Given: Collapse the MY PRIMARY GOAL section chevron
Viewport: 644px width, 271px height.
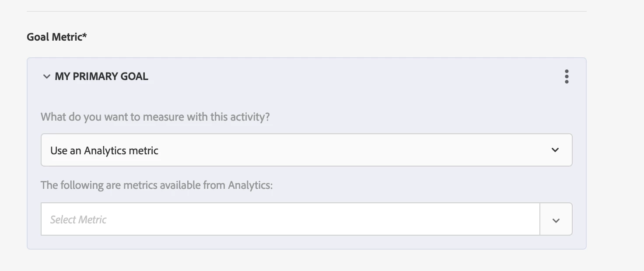Looking at the screenshot, I should click(x=46, y=77).
